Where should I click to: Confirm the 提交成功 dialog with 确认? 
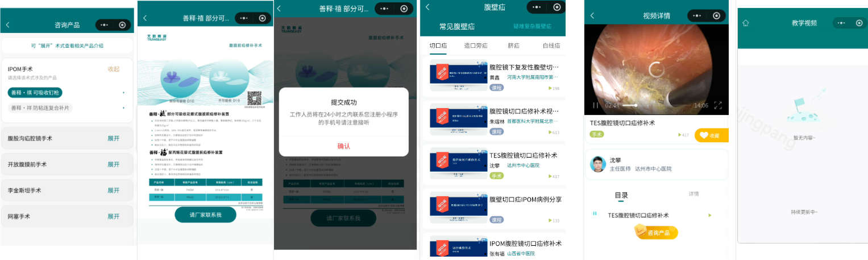(x=343, y=146)
